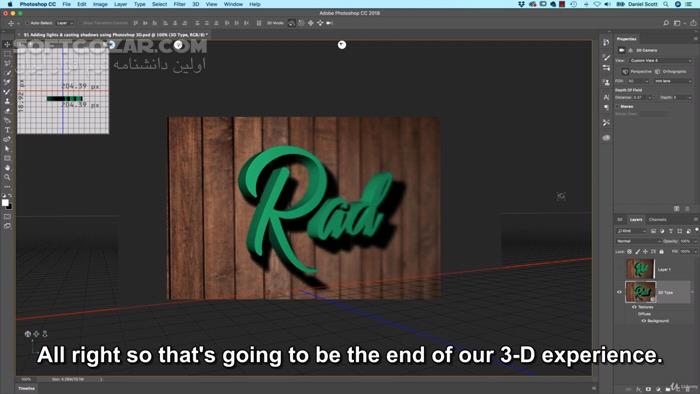Open the File menu
This screenshot has width=700, height=394.
[x=67, y=4]
